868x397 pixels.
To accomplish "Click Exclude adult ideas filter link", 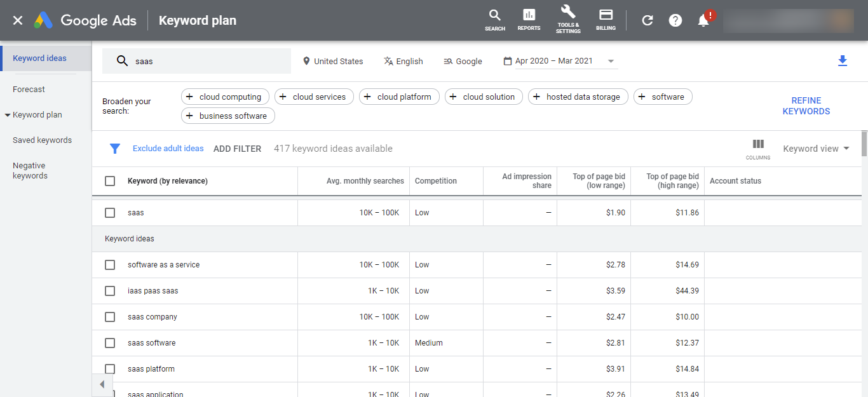I will pos(168,149).
